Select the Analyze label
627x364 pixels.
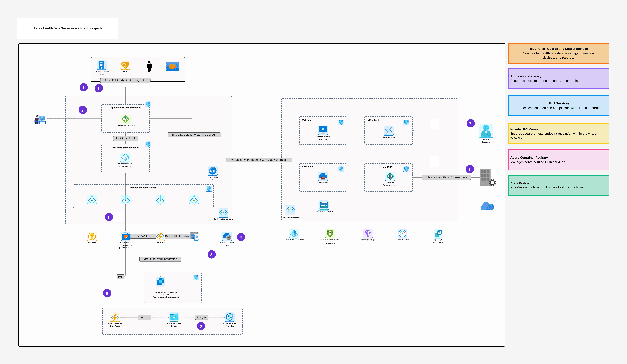tap(202, 317)
